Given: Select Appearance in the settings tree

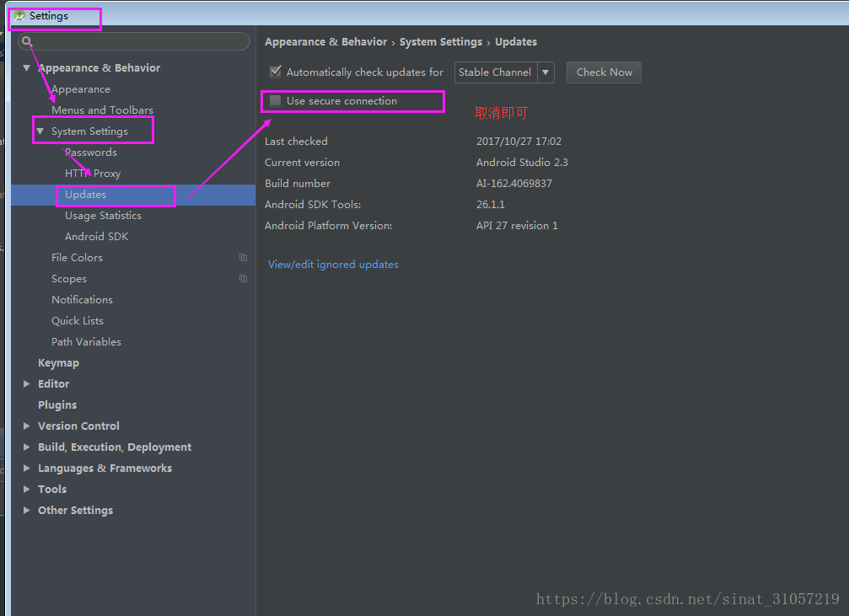Looking at the screenshot, I should [81, 89].
